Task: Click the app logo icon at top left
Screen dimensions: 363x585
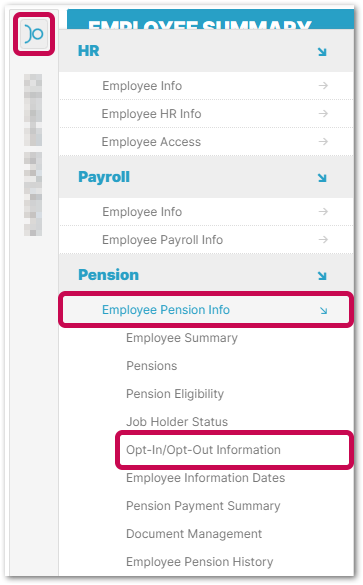Action: point(34,34)
